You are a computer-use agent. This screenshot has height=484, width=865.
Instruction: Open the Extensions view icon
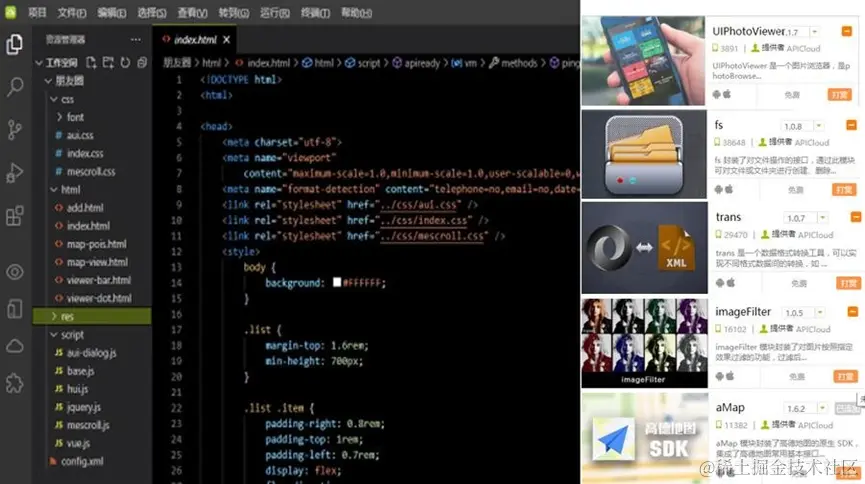[14, 216]
